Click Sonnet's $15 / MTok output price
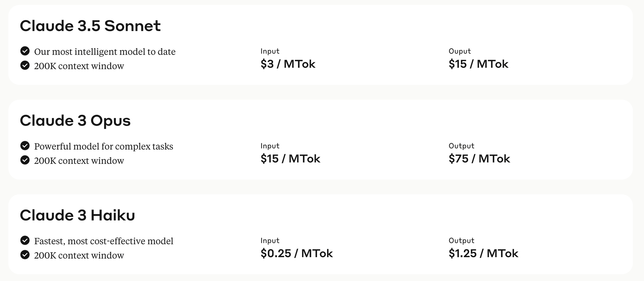Image resolution: width=644 pixels, height=281 pixels. pyautogui.click(x=478, y=64)
